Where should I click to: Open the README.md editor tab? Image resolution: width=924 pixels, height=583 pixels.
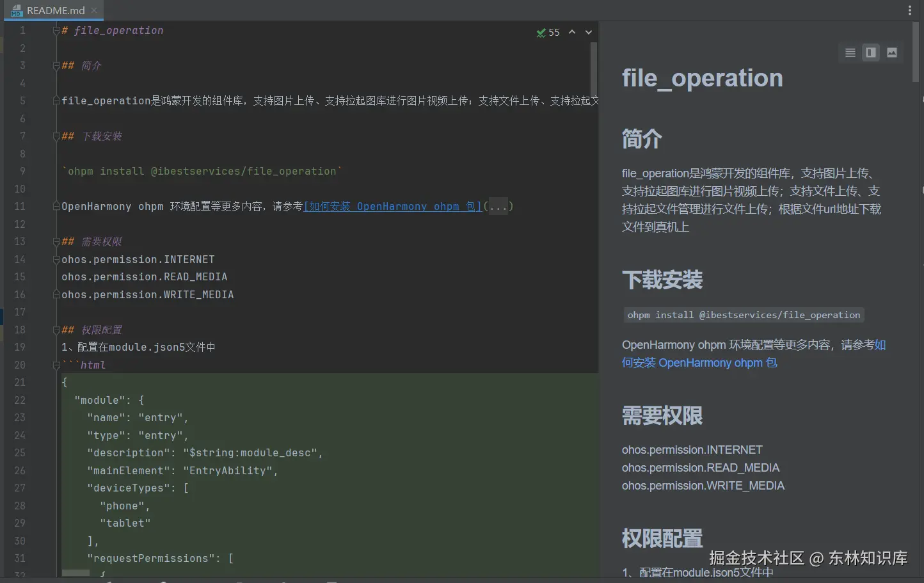pyautogui.click(x=55, y=10)
